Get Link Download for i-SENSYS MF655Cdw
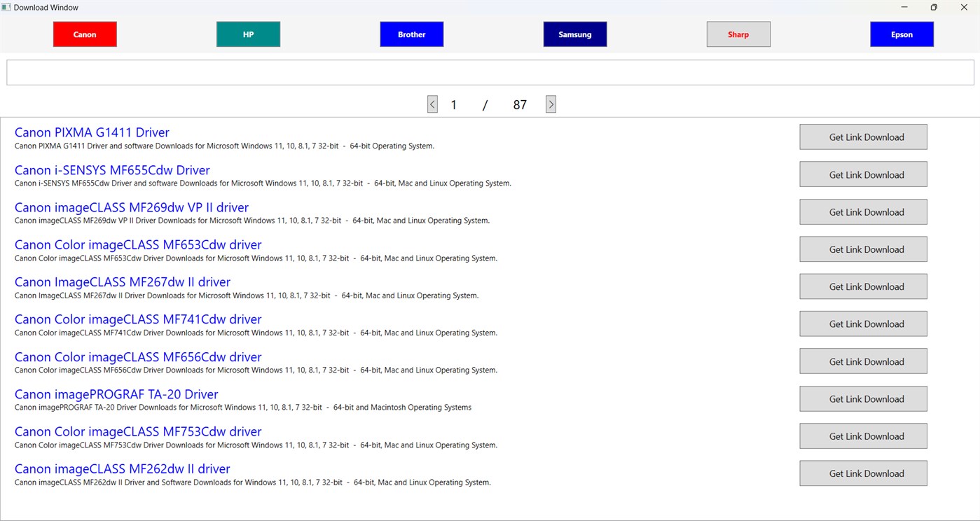The image size is (980, 521). 863,174
